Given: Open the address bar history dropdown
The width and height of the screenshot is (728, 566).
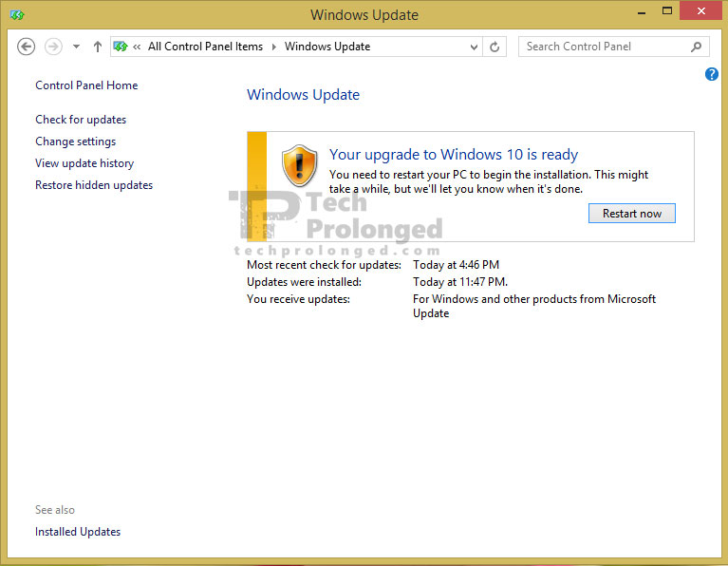Looking at the screenshot, I should coord(474,47).
